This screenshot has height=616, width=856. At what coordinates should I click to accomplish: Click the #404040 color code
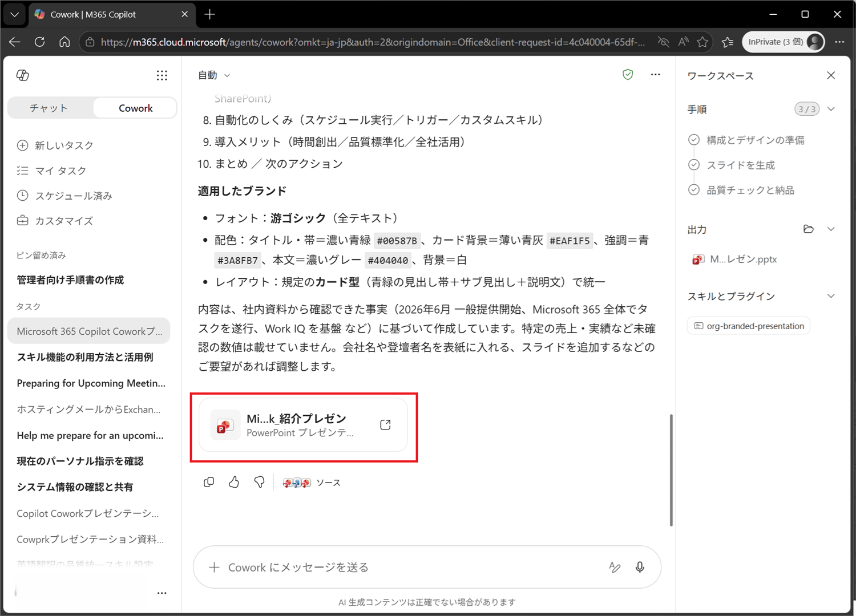coord(388,260)
